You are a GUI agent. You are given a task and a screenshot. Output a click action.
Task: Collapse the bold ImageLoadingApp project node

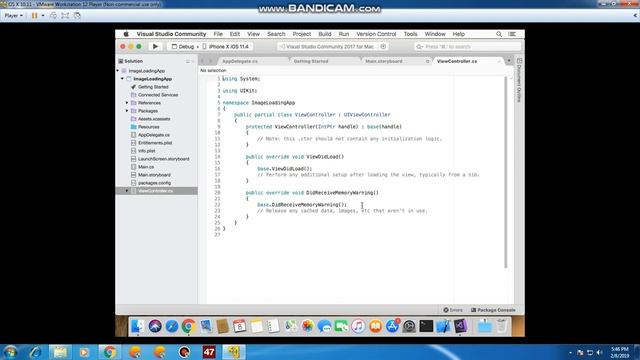click(122, 79)
